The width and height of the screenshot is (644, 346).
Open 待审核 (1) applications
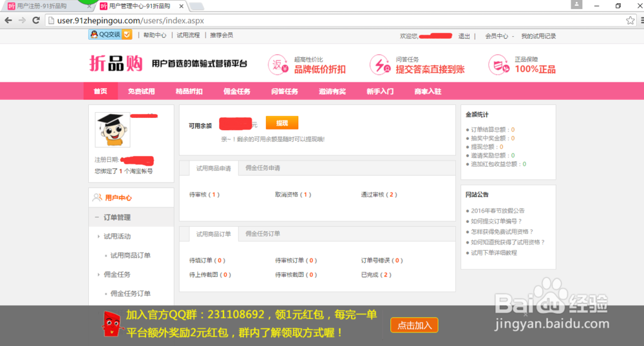205,195
